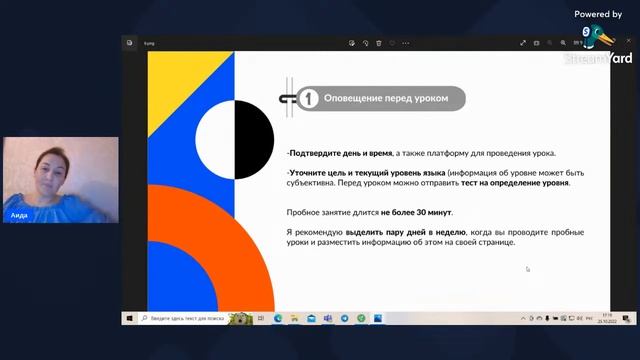Click the green round taskbar app icon
Image resolution: width=640 pixels, height=360 pixels.
(x=361, y=318)
